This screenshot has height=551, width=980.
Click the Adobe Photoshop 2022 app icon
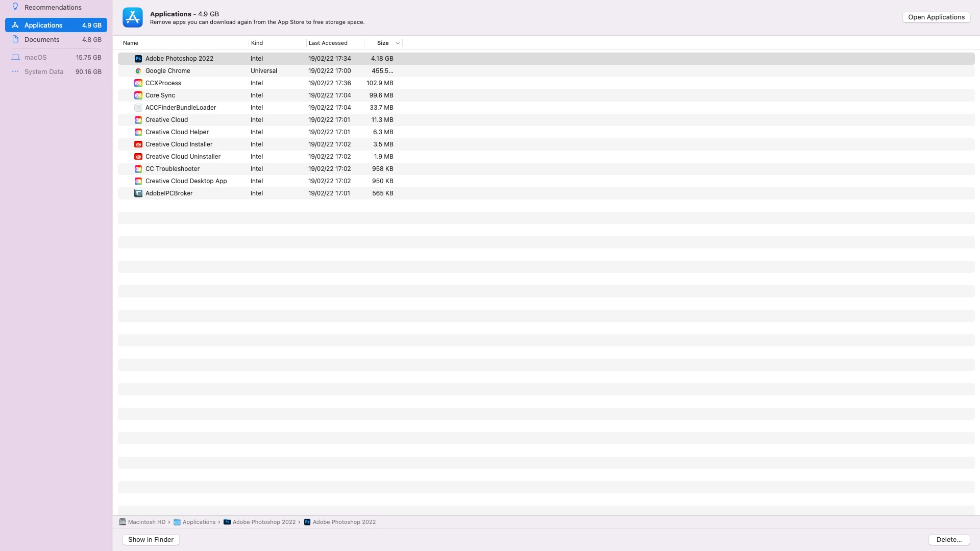[138, 59]
